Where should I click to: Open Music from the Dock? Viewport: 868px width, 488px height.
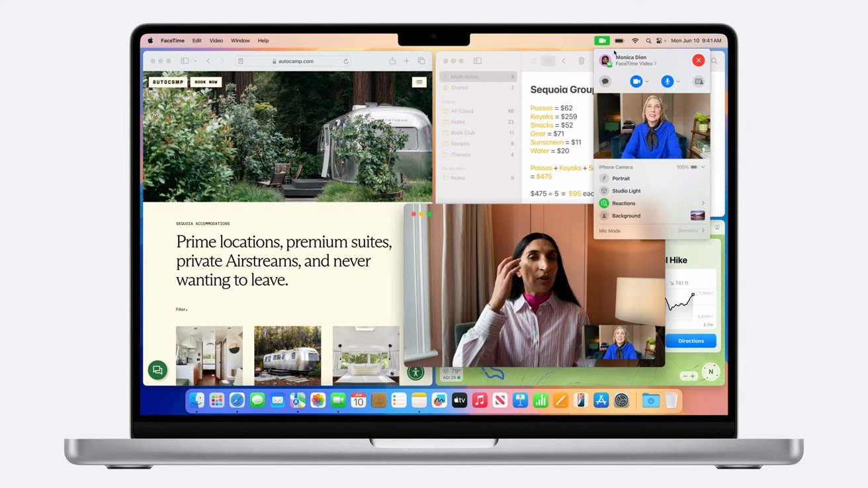click(x=480, y=400)
